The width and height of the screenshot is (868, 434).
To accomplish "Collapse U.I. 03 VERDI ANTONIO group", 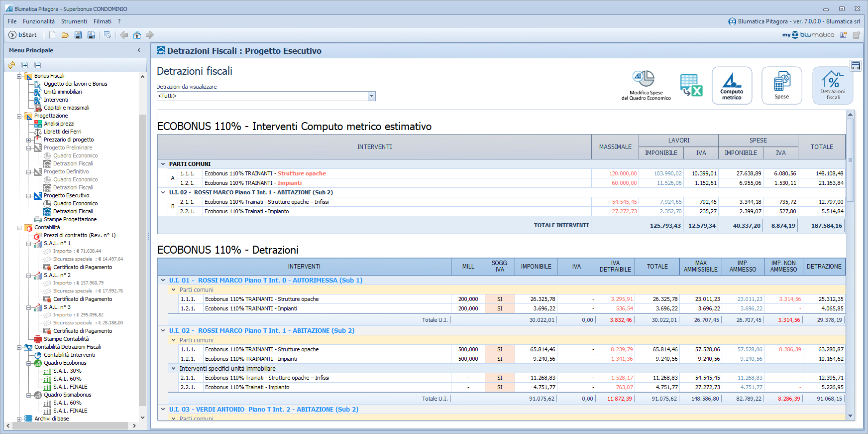I will click(x=163, y=410).
